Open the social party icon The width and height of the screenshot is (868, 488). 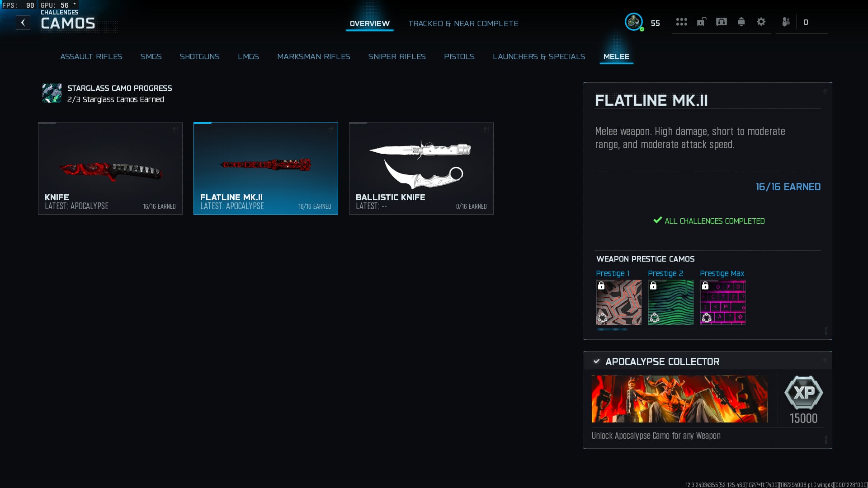(786, 22)
